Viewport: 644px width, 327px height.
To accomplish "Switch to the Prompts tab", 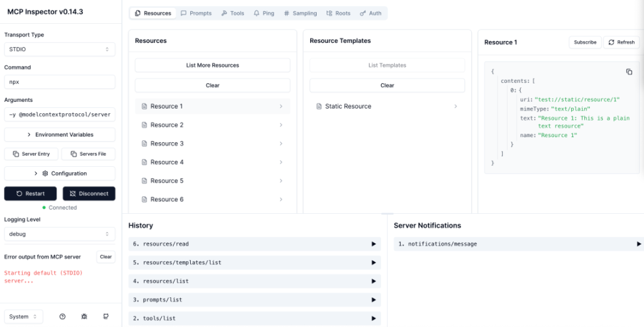I will [196, 13].
